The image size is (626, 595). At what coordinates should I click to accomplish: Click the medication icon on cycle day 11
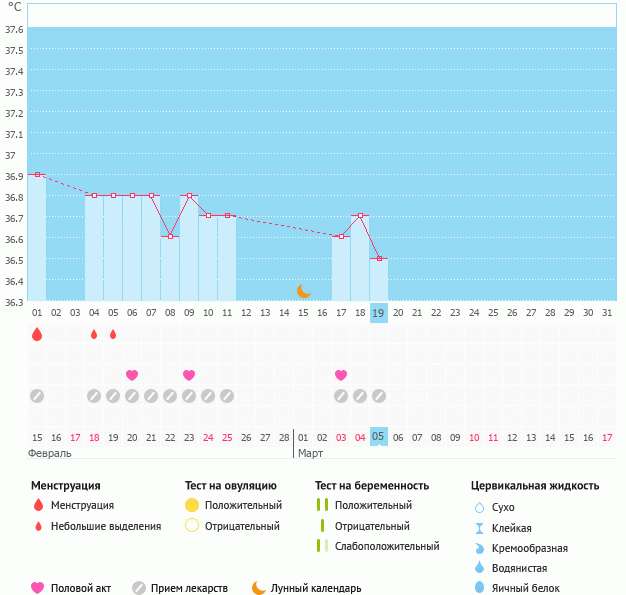click(x=227, y=396)
